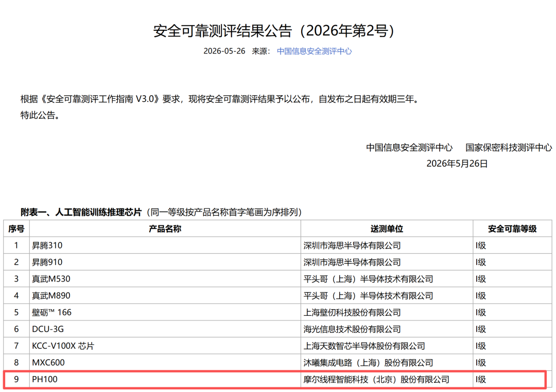Image resolution: width=556 pixels, height=392 pixels.
Task: Click the 产品名称 column header
Action: pyautogui.click(x=165, y=228)
